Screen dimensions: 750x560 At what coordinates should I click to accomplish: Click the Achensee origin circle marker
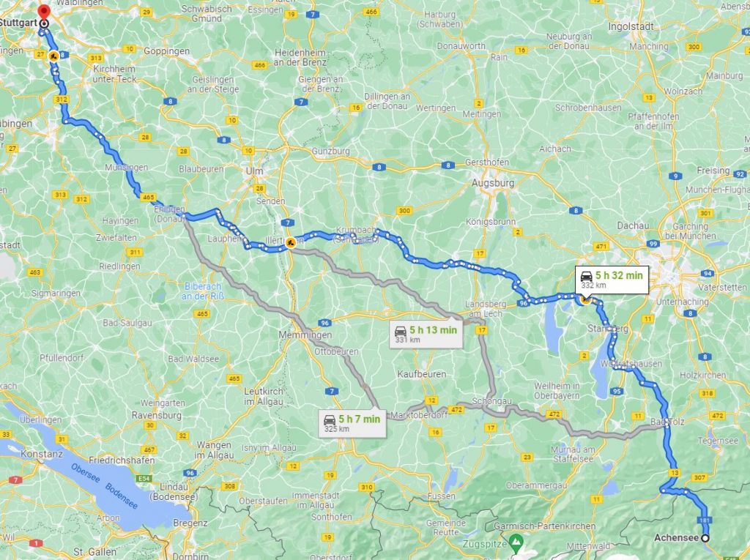click(705, 538)
